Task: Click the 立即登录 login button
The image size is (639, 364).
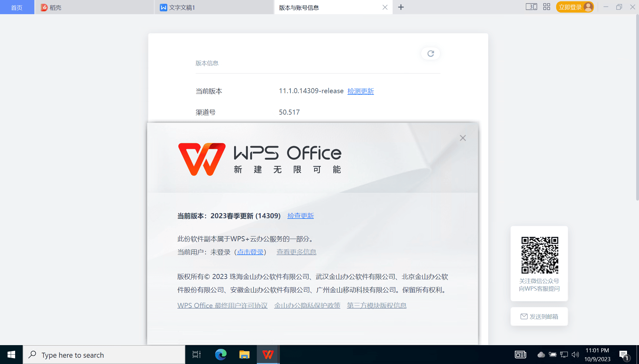Action: coord(570,7)
